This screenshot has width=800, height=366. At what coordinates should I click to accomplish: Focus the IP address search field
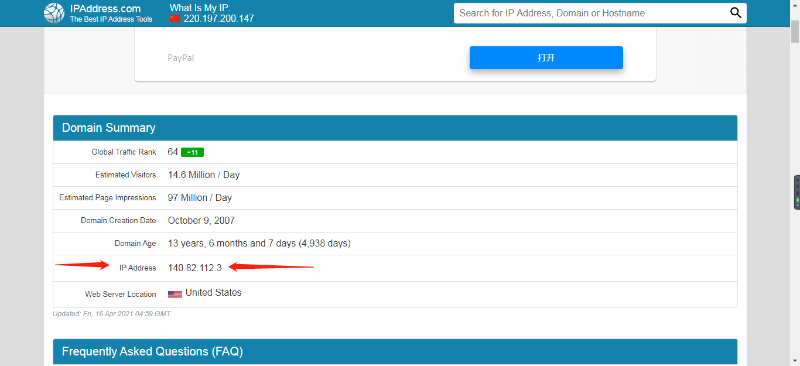[592, 13]
